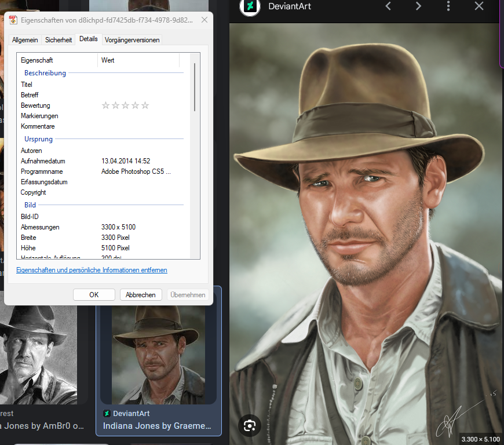Set a rating on the Bewertung stars
Image resolution: width=504 pixels, height=445 pixels.
pyautogui.click(x=125, y=105)
